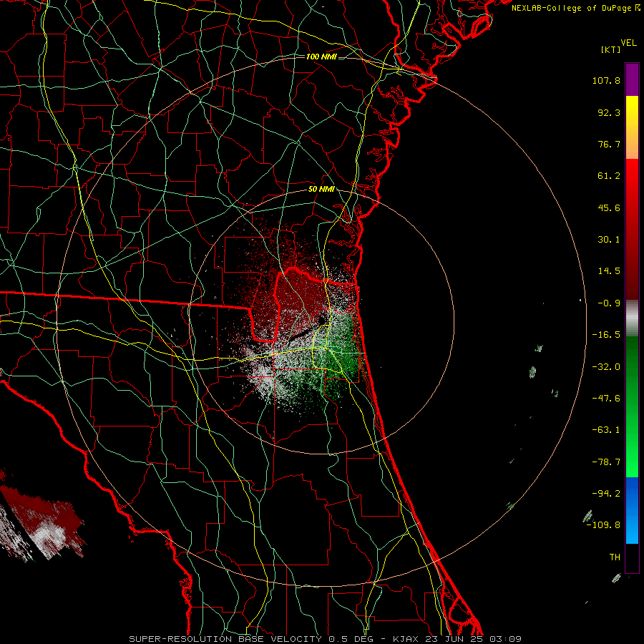Select the 14.5 legend value
The image size is (644, 644).
click(x=609, y=271)
